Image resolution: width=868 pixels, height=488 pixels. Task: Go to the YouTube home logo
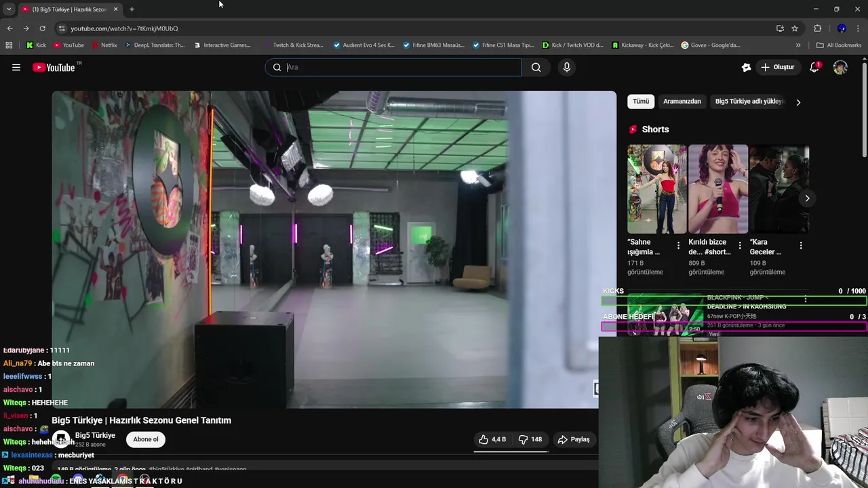(x=54, y=67)
